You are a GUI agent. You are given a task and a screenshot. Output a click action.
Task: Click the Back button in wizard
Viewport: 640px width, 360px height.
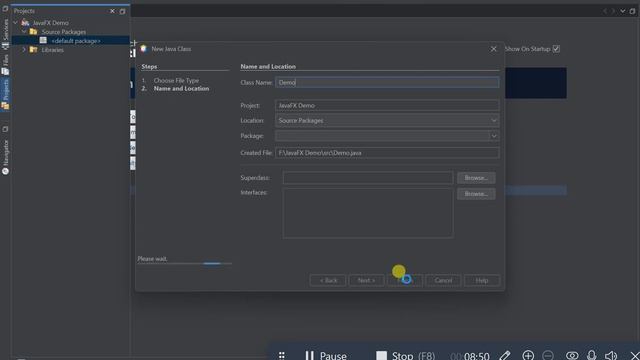point(328,280)
